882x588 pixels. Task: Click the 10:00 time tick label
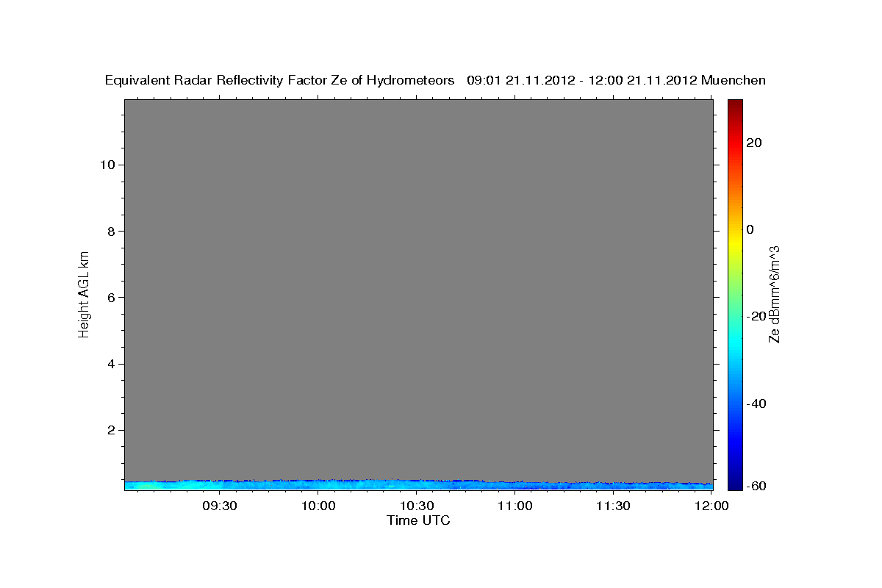click(x=319, y=506)
